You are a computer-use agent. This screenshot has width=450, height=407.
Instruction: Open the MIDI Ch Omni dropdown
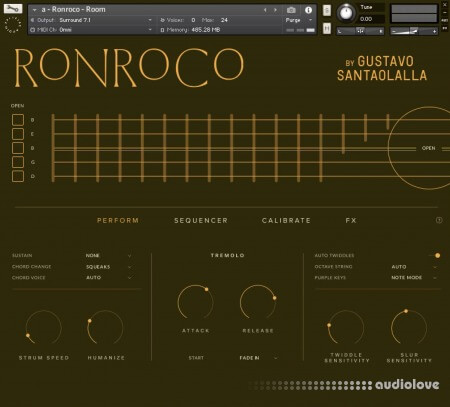pos(106,30)
